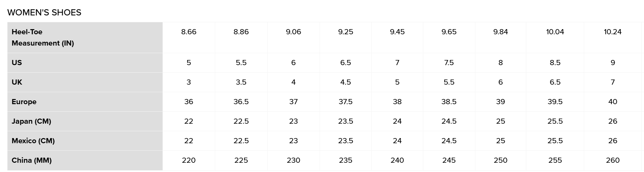The image size is (644, 172).
Task: Select the China 220 cell
Action: tap(189, 160)
